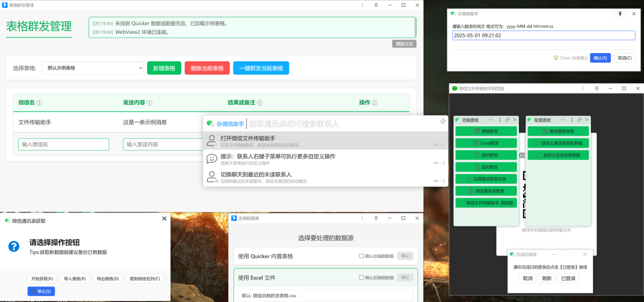Click 确认(S) in time dialog
The image size is (644, 302).
click(x=601, y=58)
